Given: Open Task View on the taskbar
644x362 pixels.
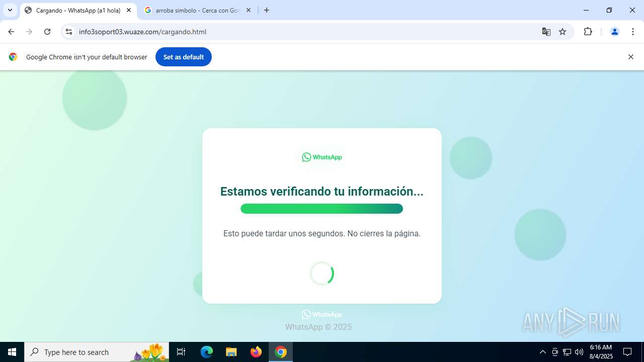Looking at the screenshot, I should [181, 352].
